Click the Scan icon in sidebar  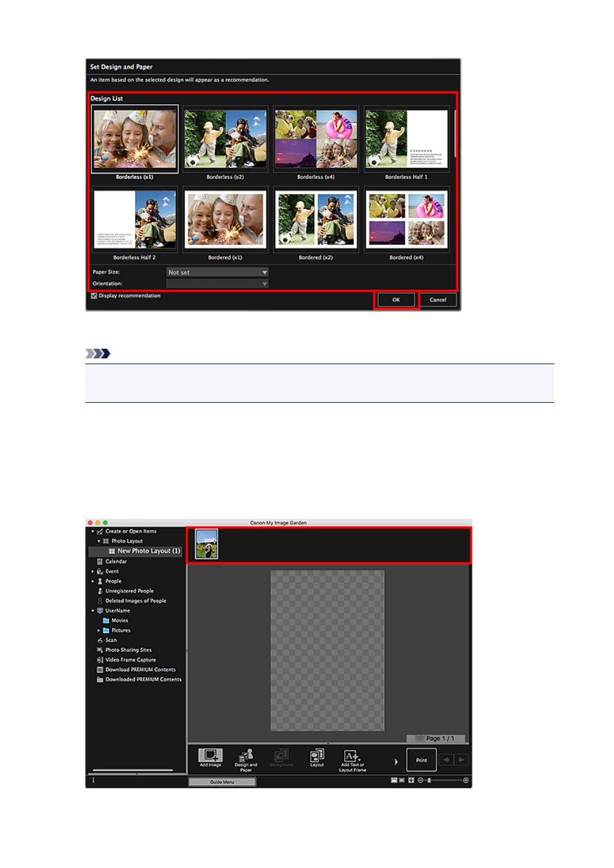click(x=100, y=640)
